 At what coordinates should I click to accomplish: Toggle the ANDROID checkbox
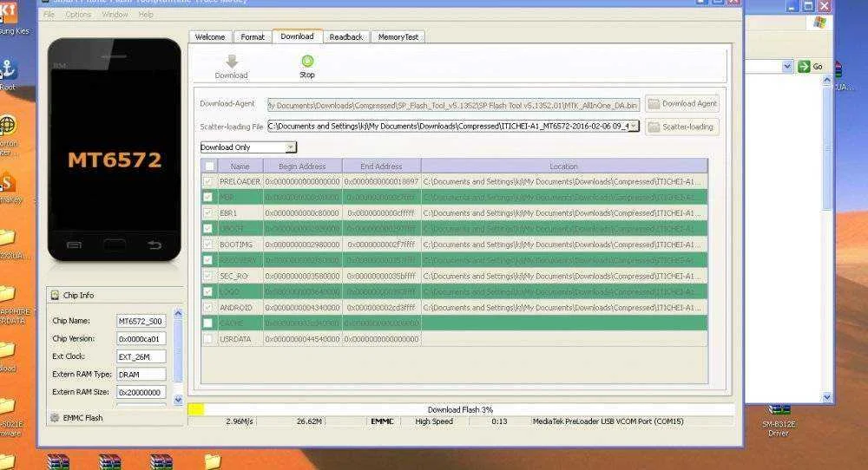coord(208,308)
